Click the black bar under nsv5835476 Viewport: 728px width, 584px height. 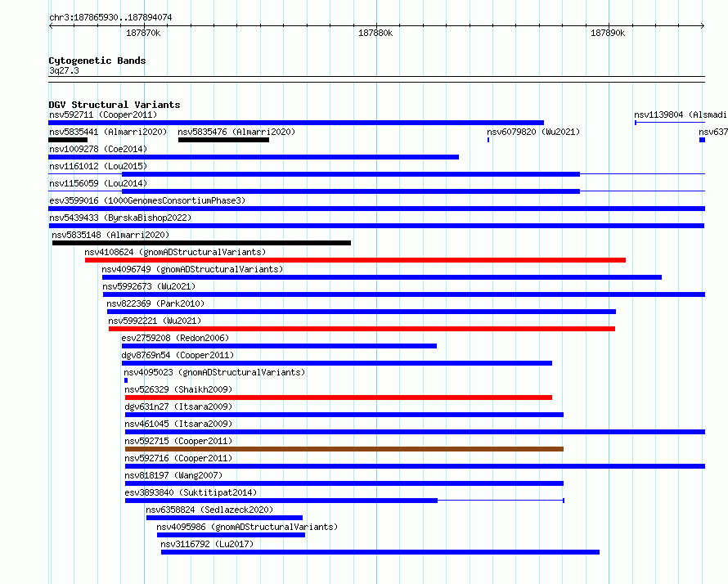tap(223, 140)
